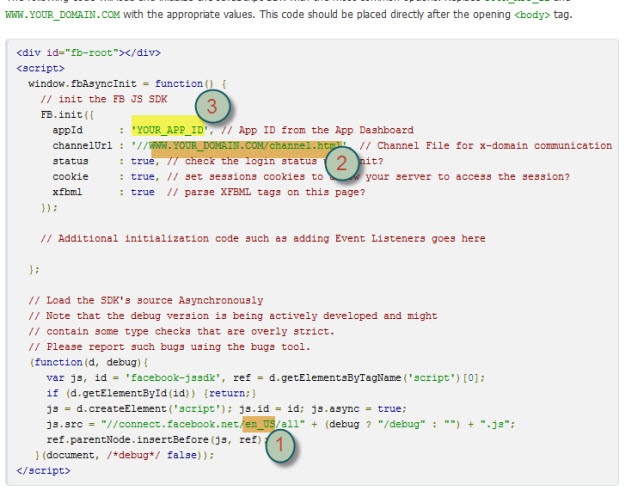Click the comment "parse XFBML tags on this page?"
Viewport: 630px width, 488px height.
266,192
